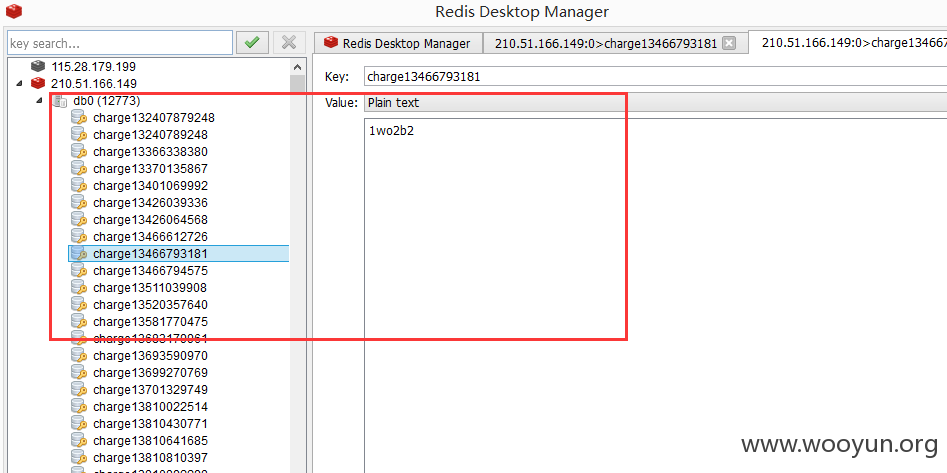This screenshot has width=947, height=473.
Task: Click key icon of charge13426039336
Action: [79, 202]
